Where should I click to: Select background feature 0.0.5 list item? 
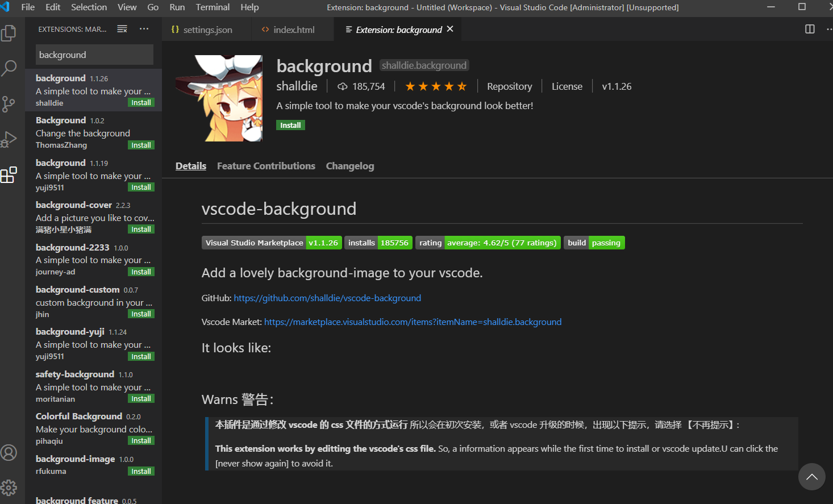94,498
